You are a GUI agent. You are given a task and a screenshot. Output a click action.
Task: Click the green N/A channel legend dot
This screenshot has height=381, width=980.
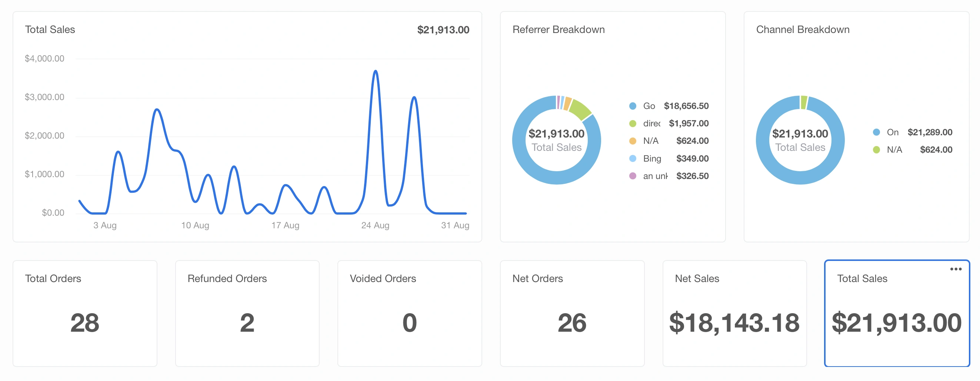coord(876,150)
